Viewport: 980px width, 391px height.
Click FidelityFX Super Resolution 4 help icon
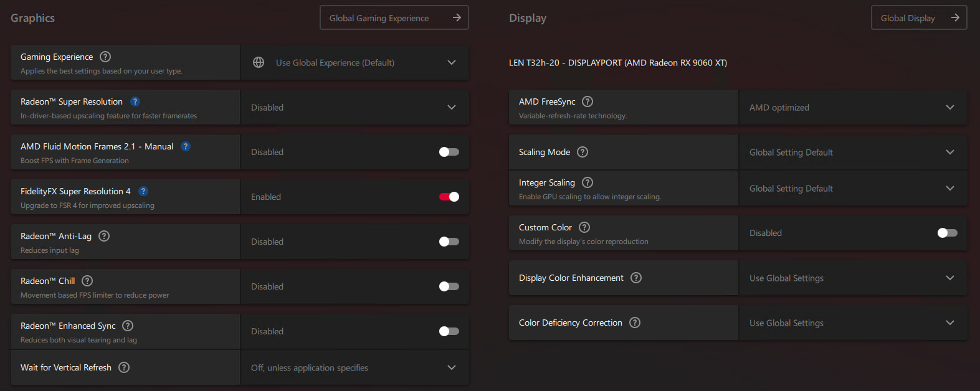coord(143,191)
